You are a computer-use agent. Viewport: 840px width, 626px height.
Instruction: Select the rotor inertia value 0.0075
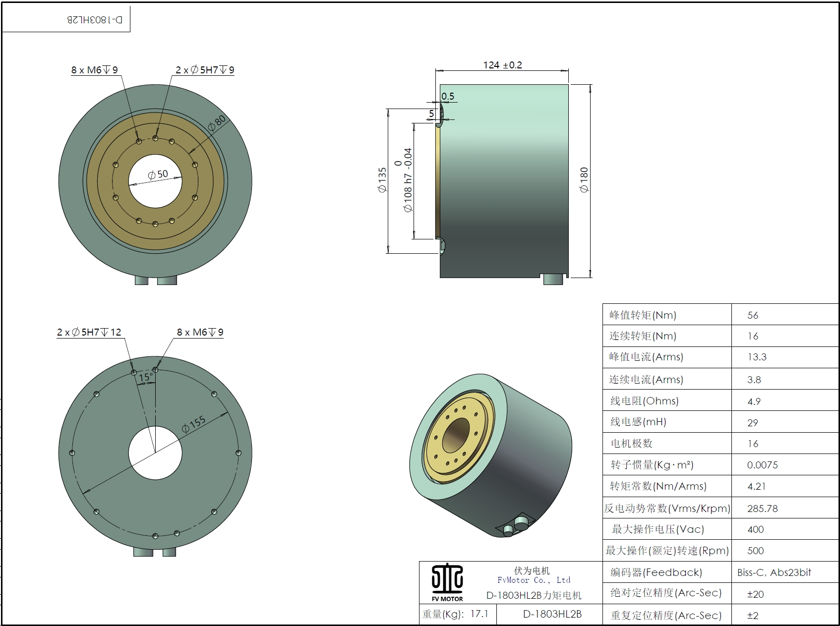[x=763, y=465]
